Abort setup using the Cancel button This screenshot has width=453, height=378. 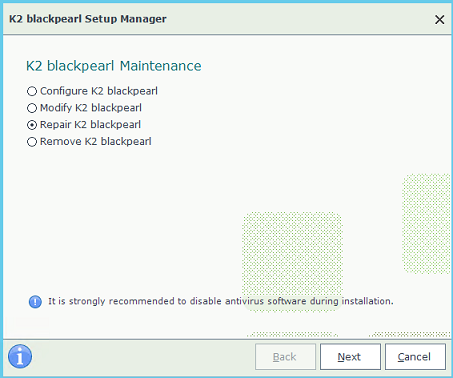coord(415,357)
